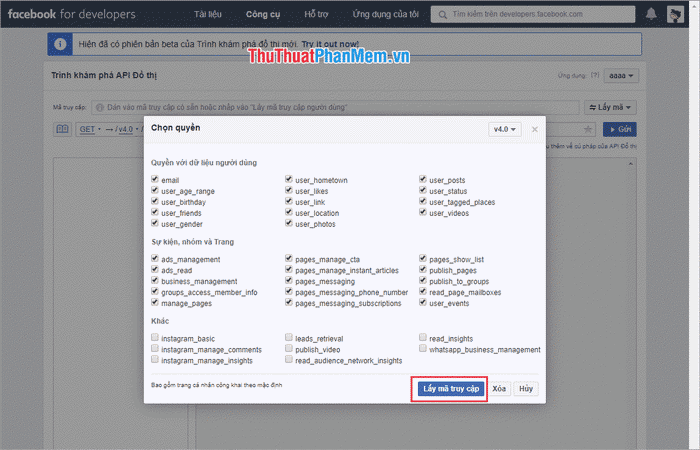Open the v4.0 version dropdown in dialog

(504, 129)
